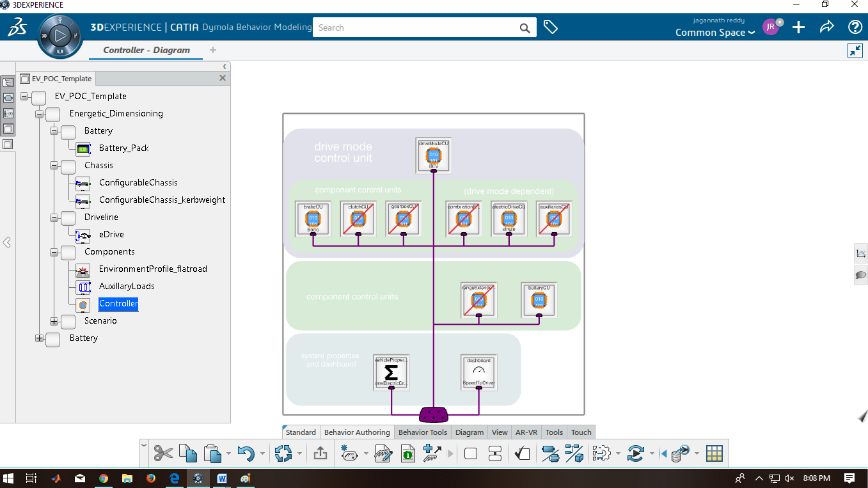
Task: Switch to Behavior Tools tab
Action: [423, 432]
